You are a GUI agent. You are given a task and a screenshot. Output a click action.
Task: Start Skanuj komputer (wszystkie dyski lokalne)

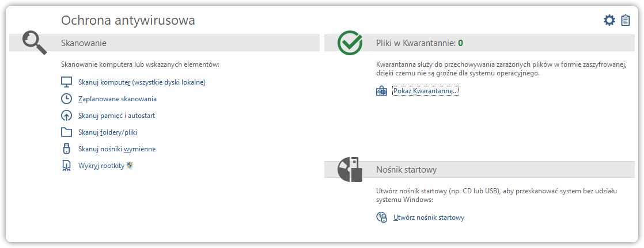click(x=142, y=82)
